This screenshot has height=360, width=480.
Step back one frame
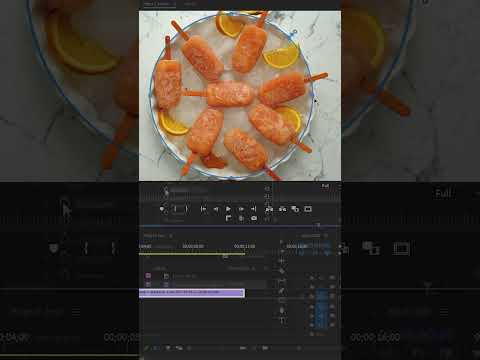(x=216, y=209)
